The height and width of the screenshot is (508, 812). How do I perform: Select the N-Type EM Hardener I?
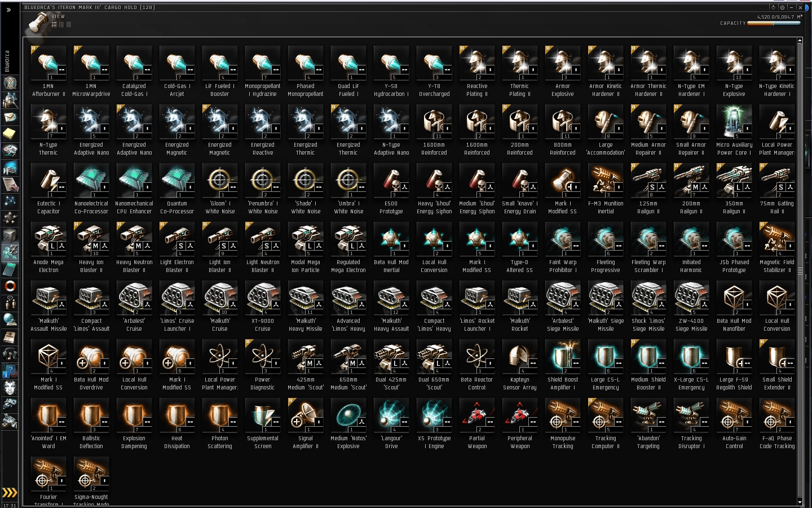(691, 72)
